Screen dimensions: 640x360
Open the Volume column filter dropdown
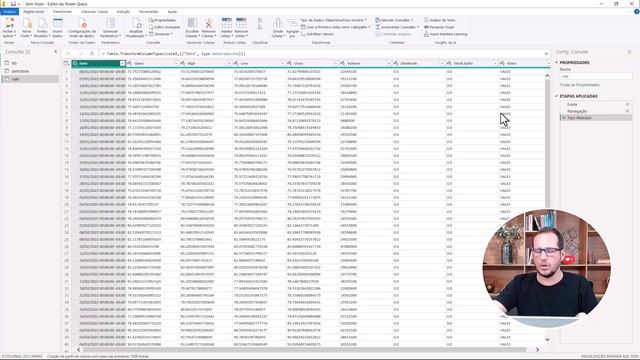coord(389,63)
